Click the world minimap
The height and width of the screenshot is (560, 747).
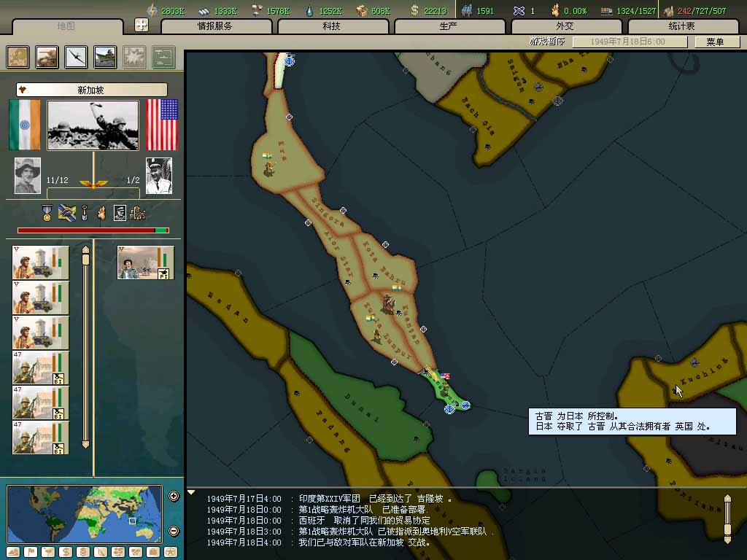pos(85,514)
